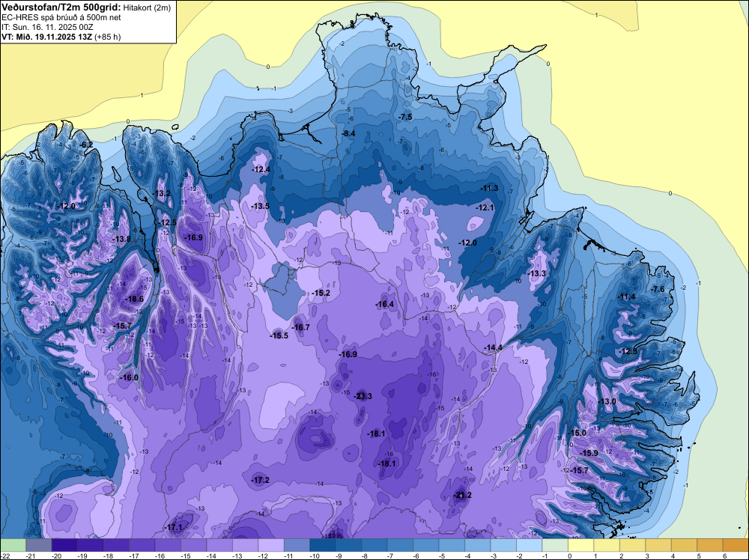Select the -16.0 temperature label
This screenshot has width=749, height=560.
[129, 377]
